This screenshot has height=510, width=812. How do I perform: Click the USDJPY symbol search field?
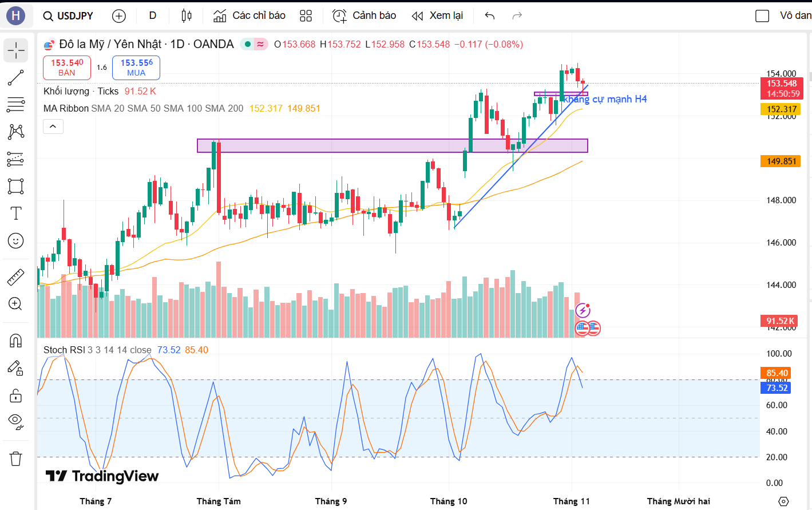pyautogui.click(x=69, y=16)
